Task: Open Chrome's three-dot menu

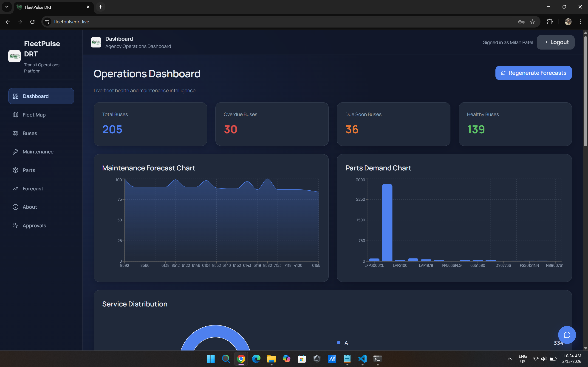Action: coord(580,22)
